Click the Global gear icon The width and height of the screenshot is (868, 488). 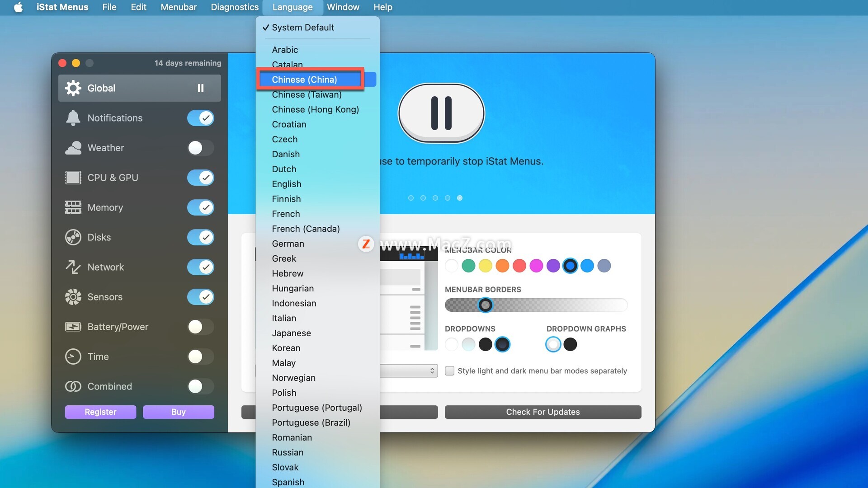click(x=73, y=88)
